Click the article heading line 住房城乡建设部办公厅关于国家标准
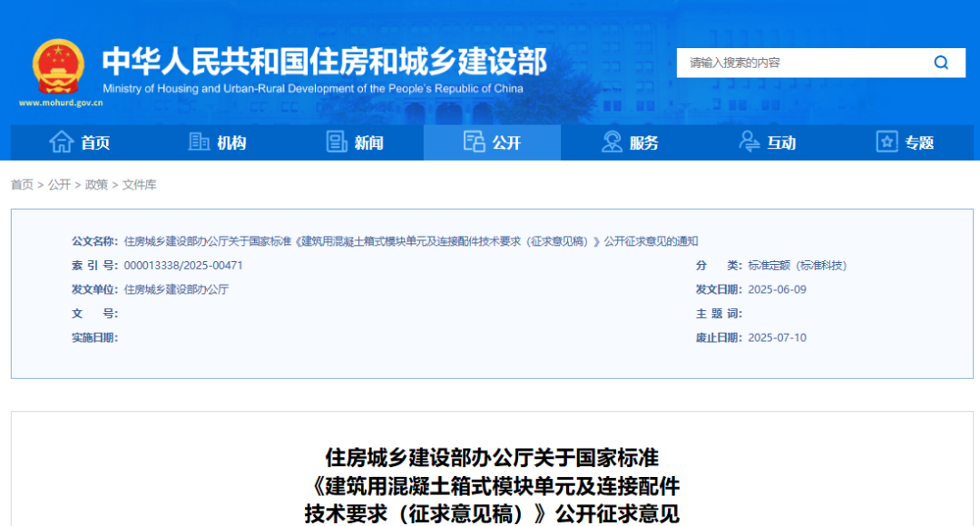The height and width of the screenshot is (526, 980). click(x=492, y=457)
